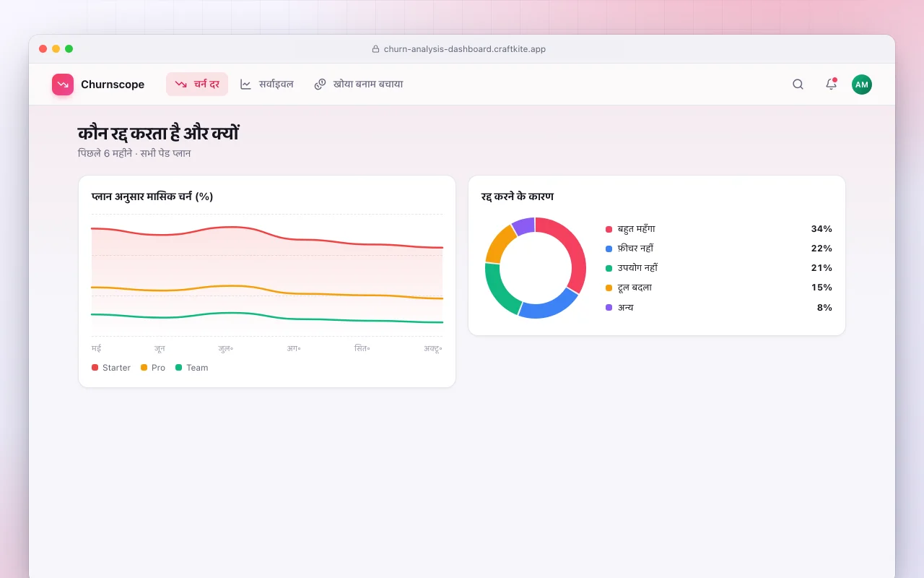The height and width of the screenshot is (578, 924).
Task: Toggle the Starter legend series
Action: click(x=111, y=368)
